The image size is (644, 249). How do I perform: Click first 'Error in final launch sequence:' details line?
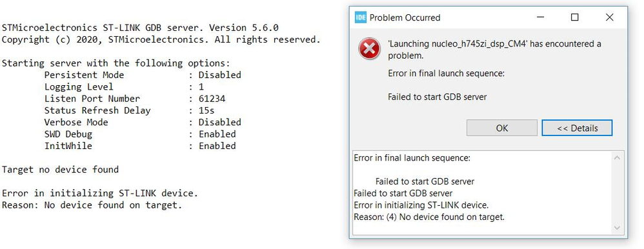point(412,158)
